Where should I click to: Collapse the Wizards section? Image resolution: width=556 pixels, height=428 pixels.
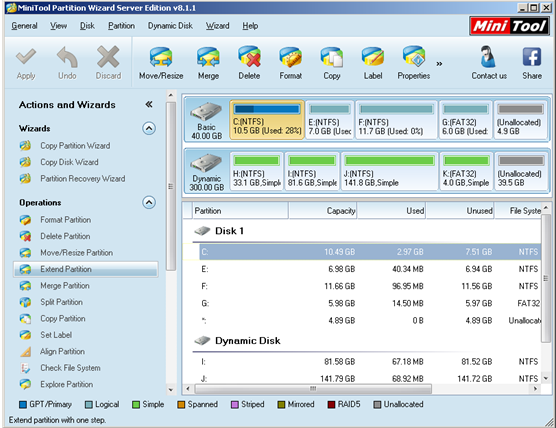(149, 128)
